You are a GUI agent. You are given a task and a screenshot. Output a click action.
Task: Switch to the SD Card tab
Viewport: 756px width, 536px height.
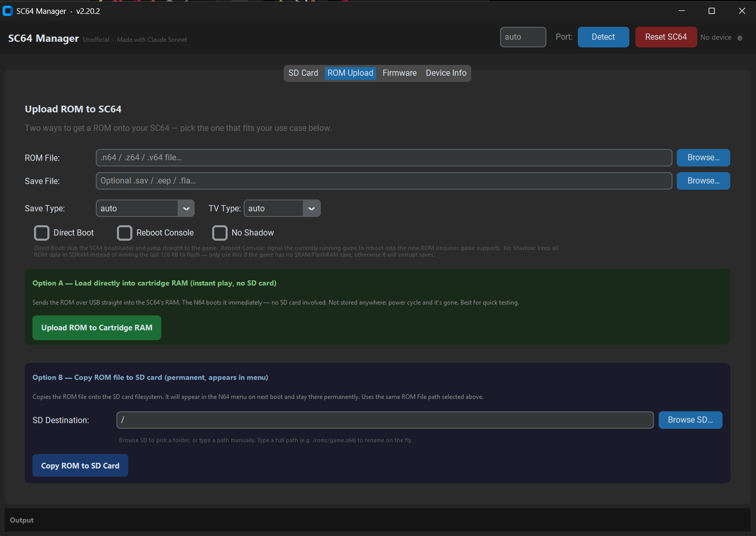303,73
